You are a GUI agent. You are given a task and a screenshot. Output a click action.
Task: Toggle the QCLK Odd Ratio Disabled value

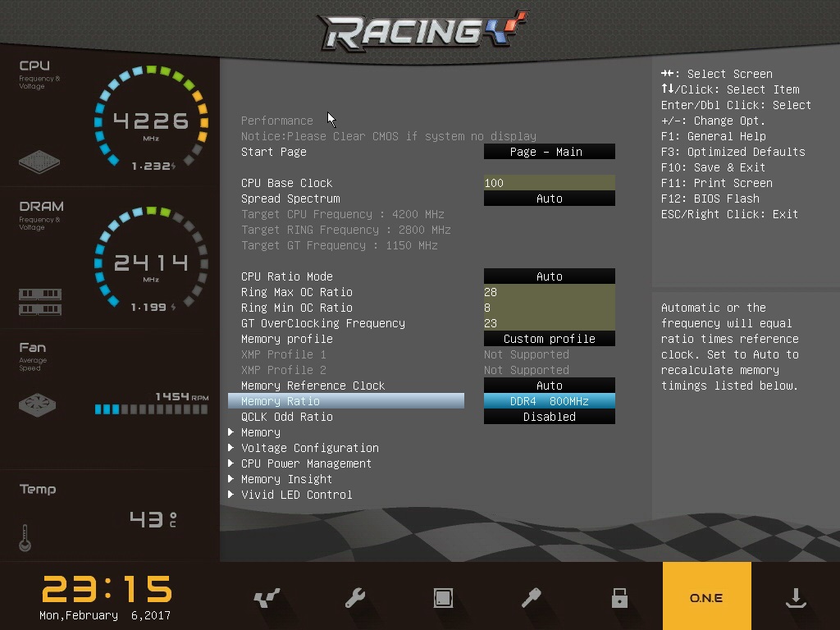pos(549,417)
